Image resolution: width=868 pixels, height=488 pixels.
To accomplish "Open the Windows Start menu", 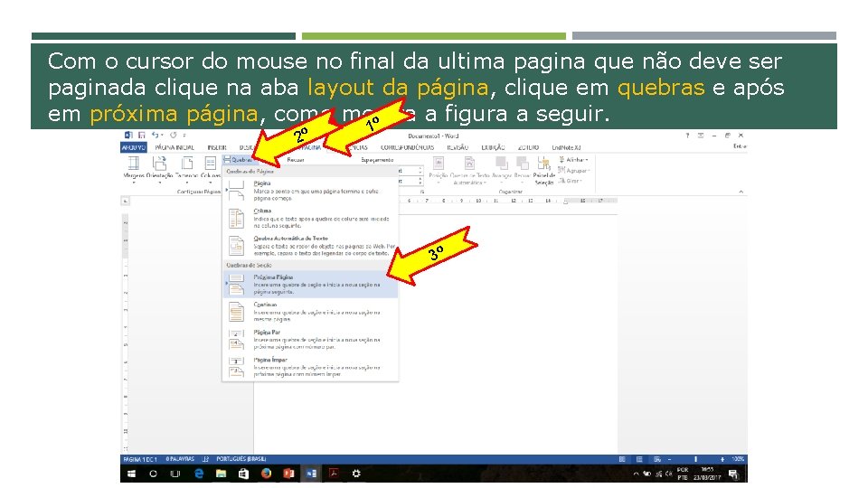I will click(x=132, y=474).
